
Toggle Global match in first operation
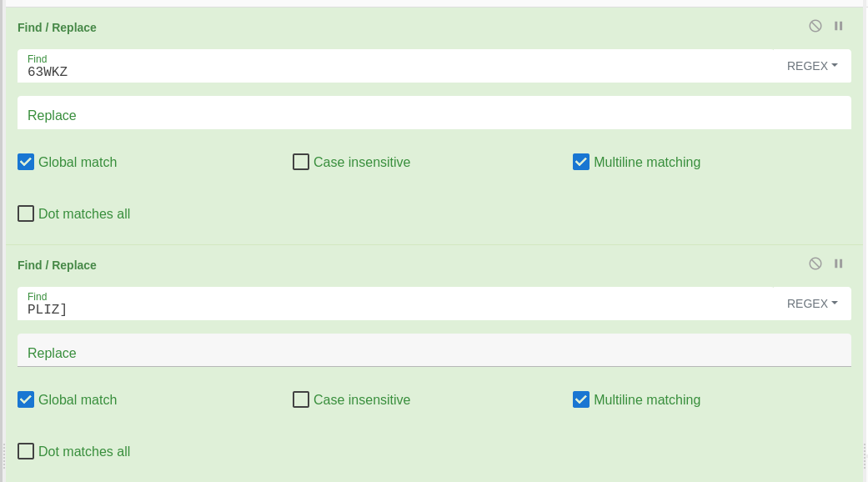click(x=26, y=162)
